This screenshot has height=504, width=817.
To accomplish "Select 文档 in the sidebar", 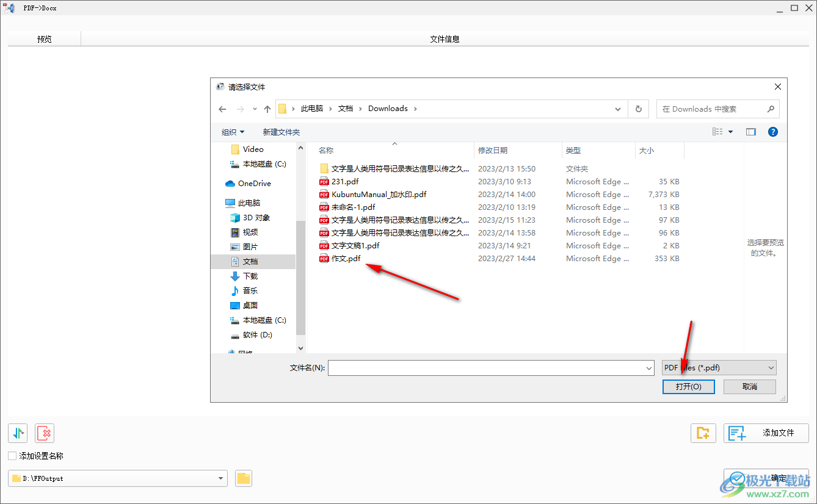I will pyautogui.click(x=253, y=261).
